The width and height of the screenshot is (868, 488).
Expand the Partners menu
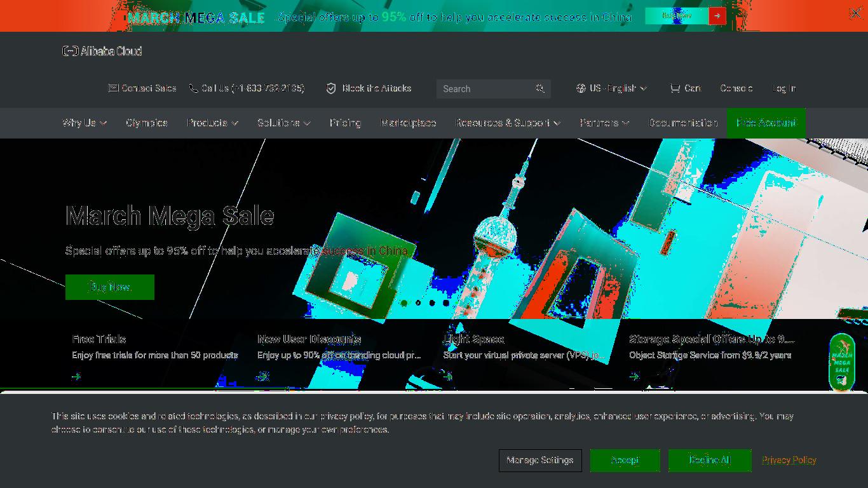tap(604, 123)
